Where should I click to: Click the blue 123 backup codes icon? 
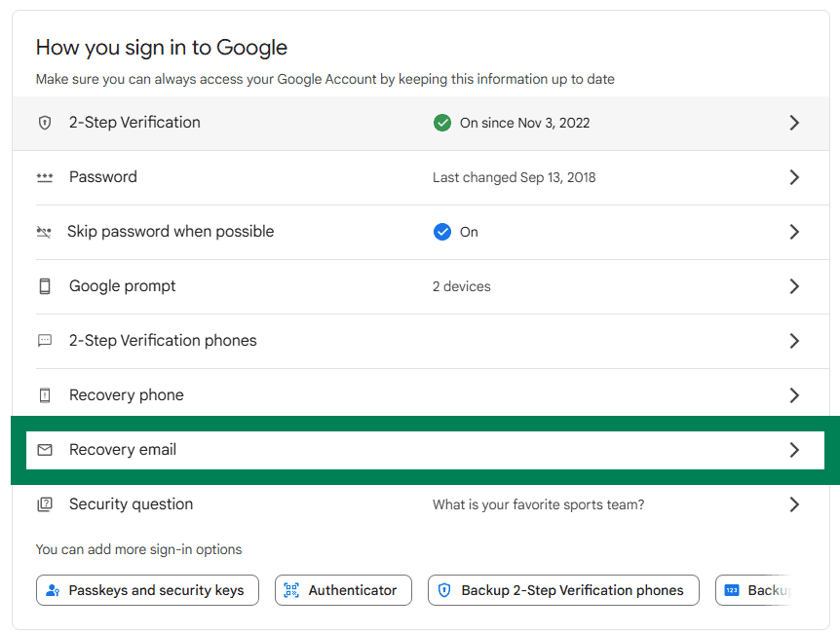(732, 590)
